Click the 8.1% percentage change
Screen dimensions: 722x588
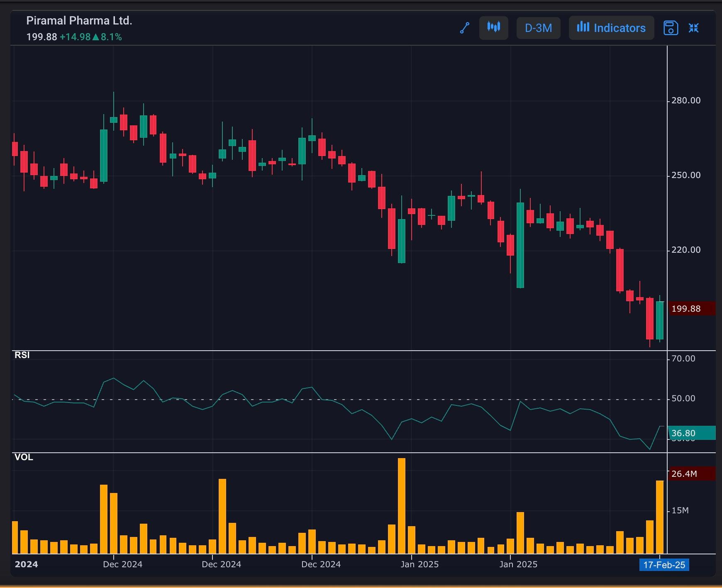click(111, 37)
